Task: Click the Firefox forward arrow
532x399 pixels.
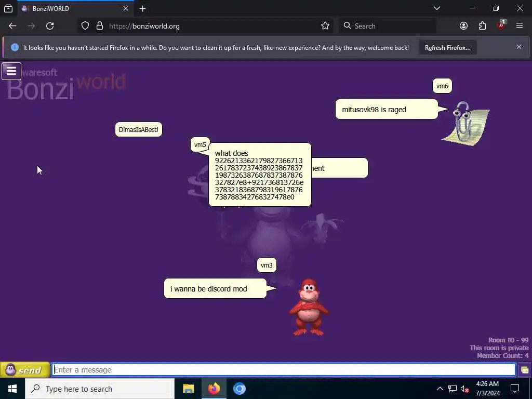Action: coord(31,26)
